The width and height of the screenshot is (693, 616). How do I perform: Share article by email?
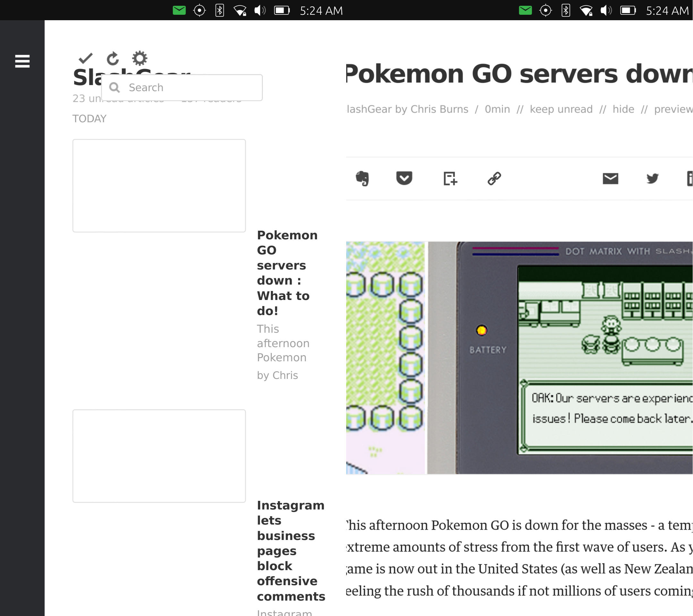(x=611, y=178)
